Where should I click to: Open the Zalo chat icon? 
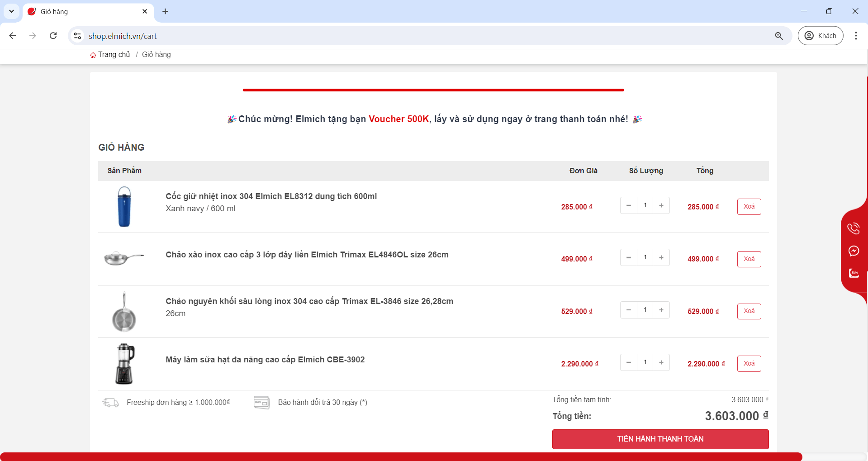pos(854,273)
